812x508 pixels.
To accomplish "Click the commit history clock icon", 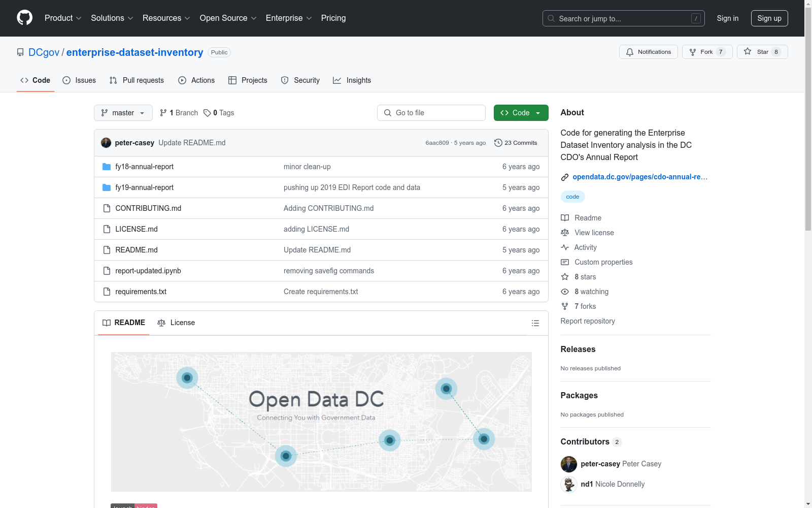I will pyautogui.click(x=498, y=143).
